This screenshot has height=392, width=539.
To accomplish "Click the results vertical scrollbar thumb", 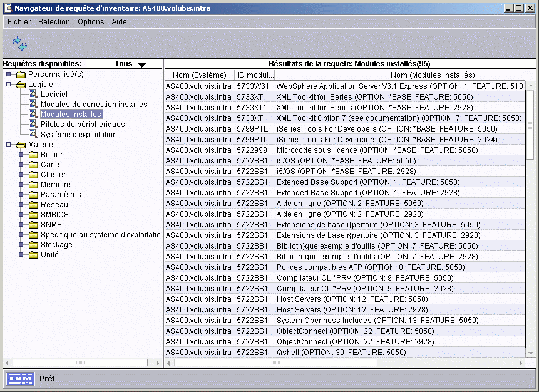I will tap(530, 124).
